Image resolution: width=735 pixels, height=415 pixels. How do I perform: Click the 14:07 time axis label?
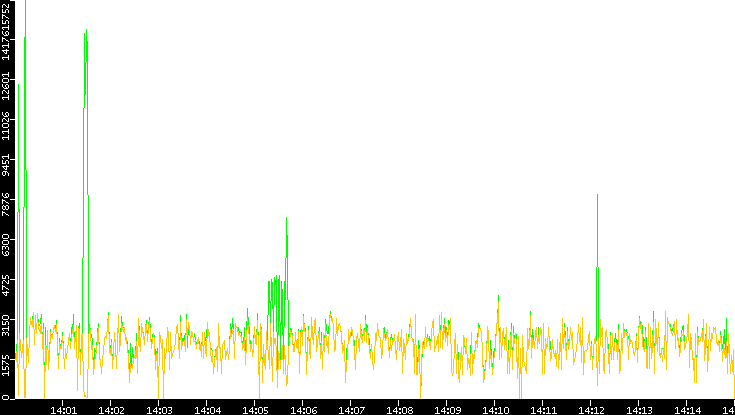point(351,411)
